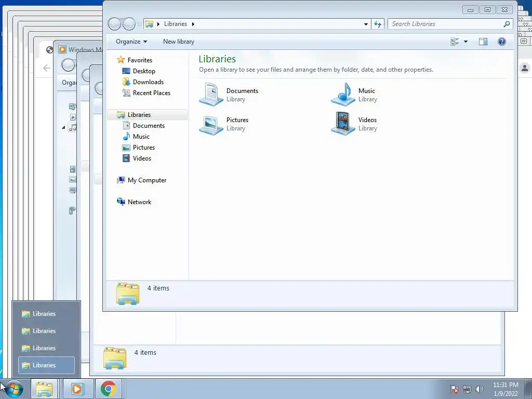This screenshot has height=399, width=532.
Task: Click the Windows Media Player window title
Action: [85, 49]
